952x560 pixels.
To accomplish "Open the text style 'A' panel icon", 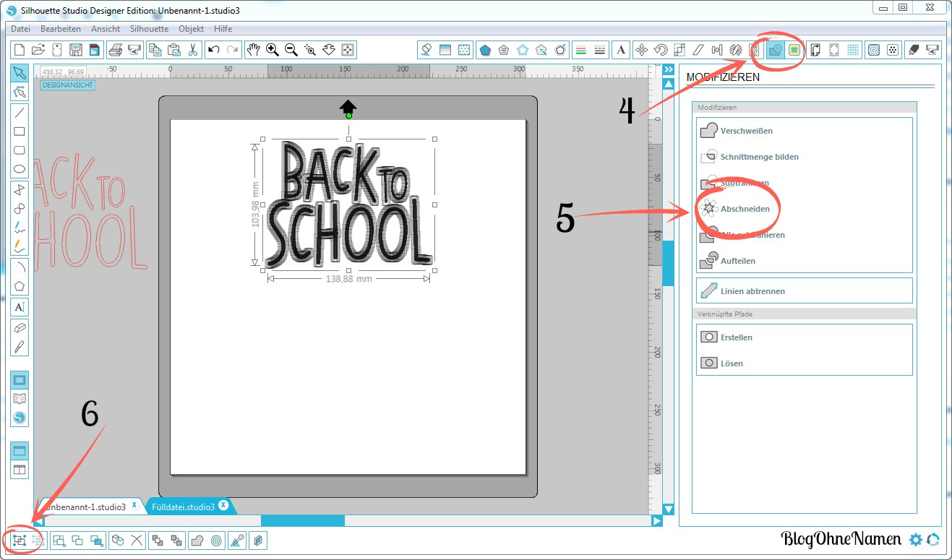I will click(620, 50).
